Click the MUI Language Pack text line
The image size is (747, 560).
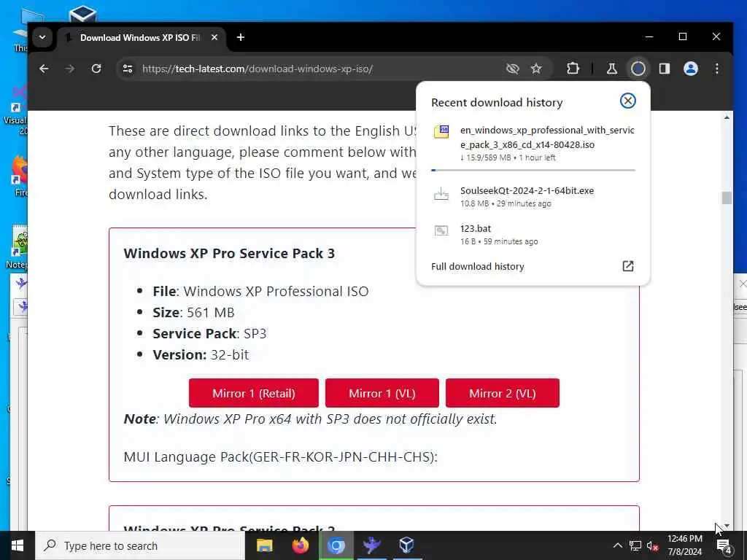281,457
